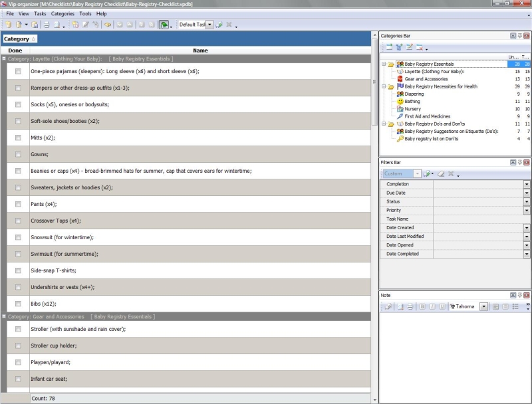
Task: Click the delete category icon with red X
Action: tap(420, 47)
